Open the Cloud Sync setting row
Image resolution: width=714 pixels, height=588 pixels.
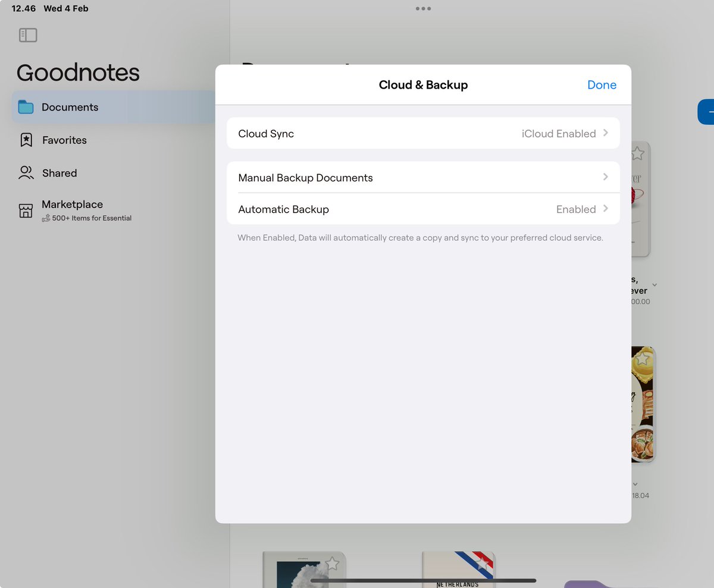[423, 133]
